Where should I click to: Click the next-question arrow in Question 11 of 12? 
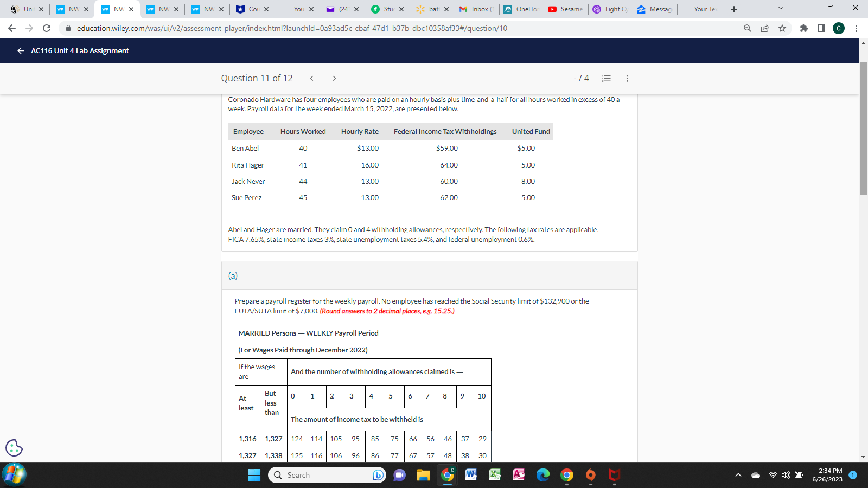click(x=335, y=79)
